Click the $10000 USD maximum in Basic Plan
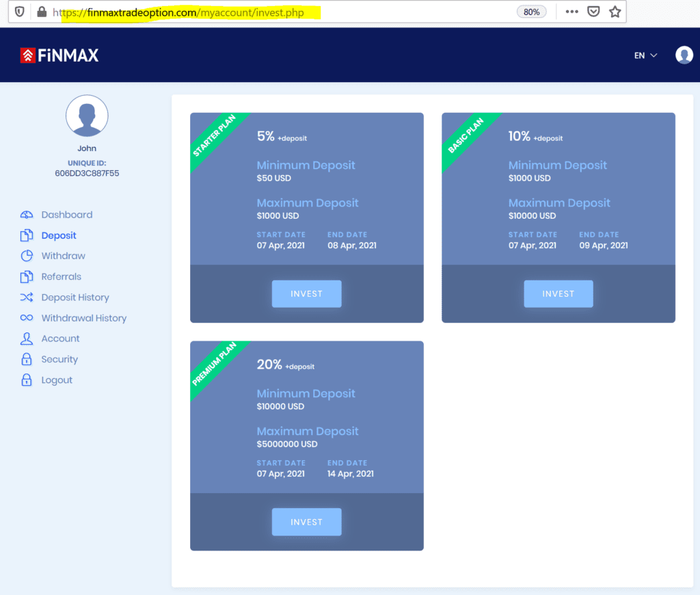Screen dimensions: 700x595 [532, 215]
